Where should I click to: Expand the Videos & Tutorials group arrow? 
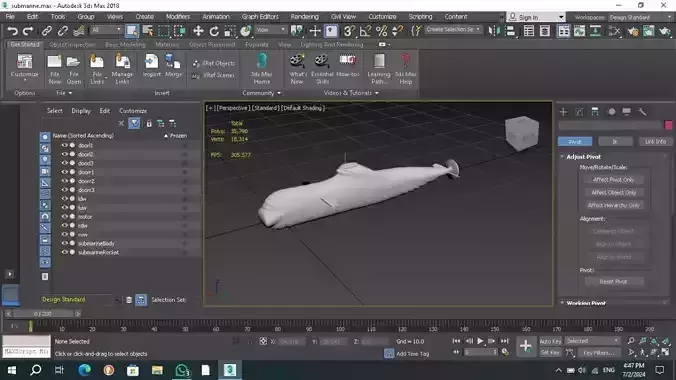[x=377, y=93]
